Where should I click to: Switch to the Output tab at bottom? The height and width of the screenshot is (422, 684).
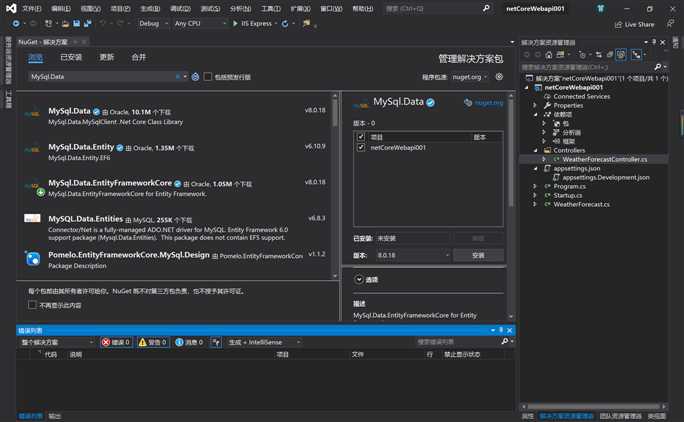55,416
